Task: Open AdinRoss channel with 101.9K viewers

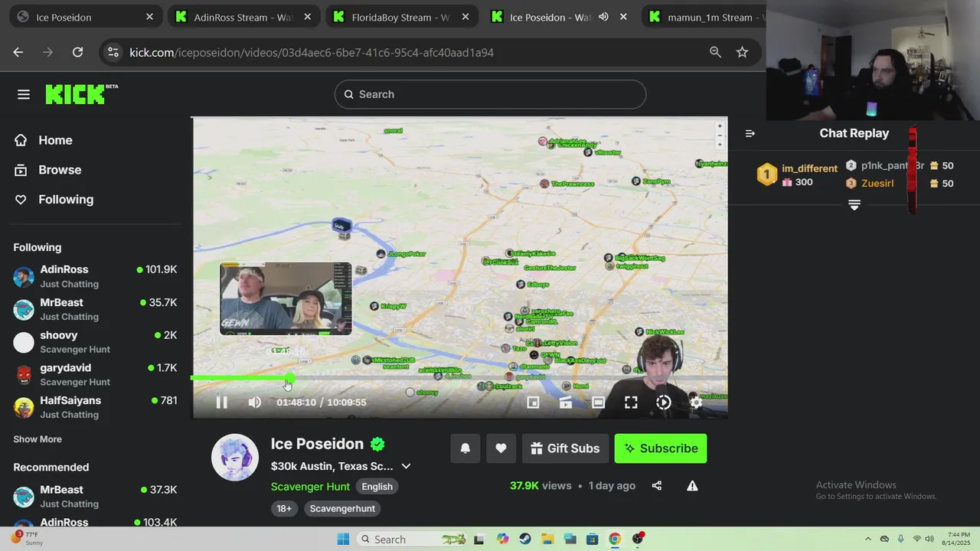Action: [96, 276]
